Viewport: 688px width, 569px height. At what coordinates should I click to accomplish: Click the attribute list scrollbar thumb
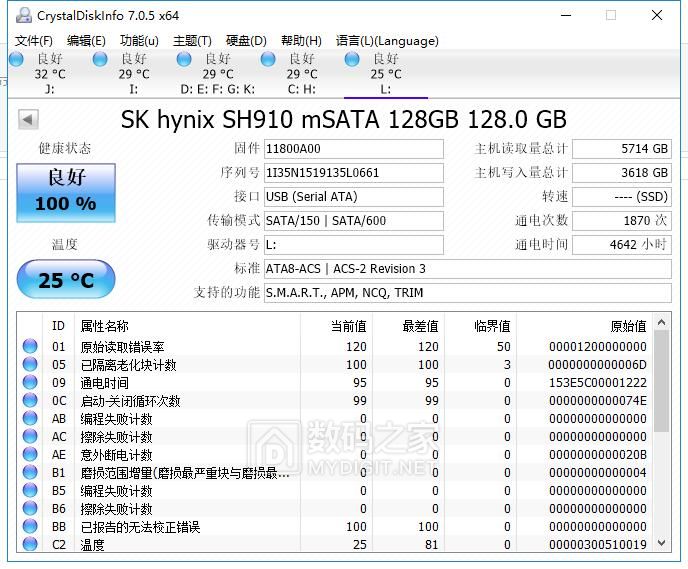point(662,381)
